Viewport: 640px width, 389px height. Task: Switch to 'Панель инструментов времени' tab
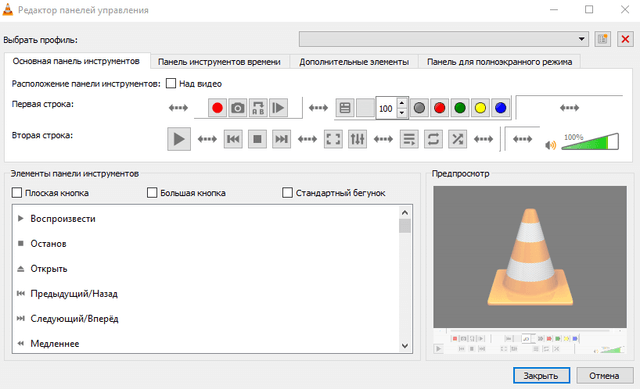[x=219, y=62]
